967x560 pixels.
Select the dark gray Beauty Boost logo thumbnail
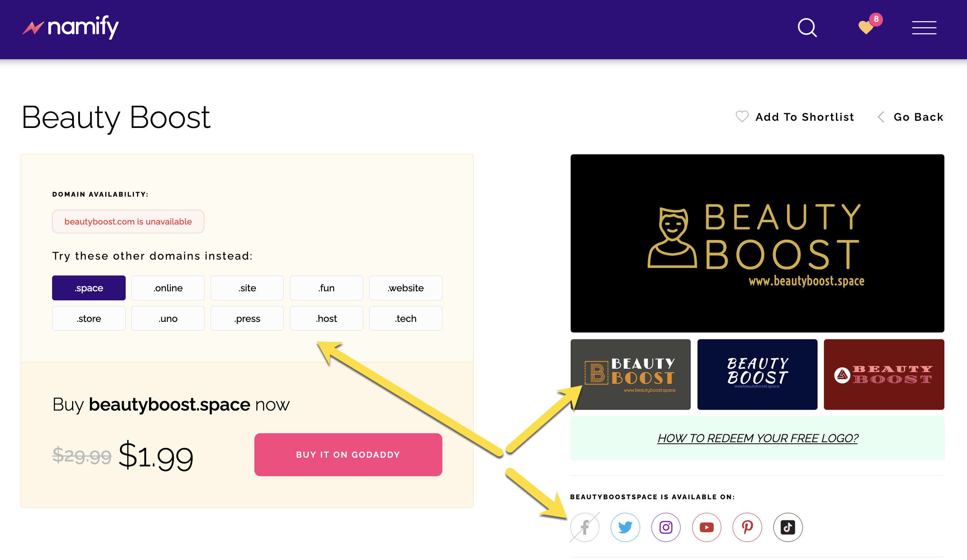coord(630,374)
